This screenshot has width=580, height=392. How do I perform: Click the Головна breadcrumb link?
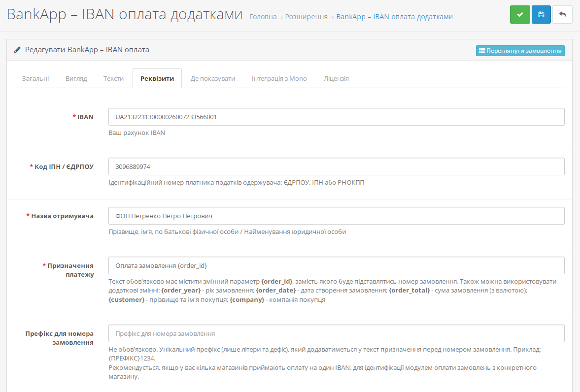point(263,17)
